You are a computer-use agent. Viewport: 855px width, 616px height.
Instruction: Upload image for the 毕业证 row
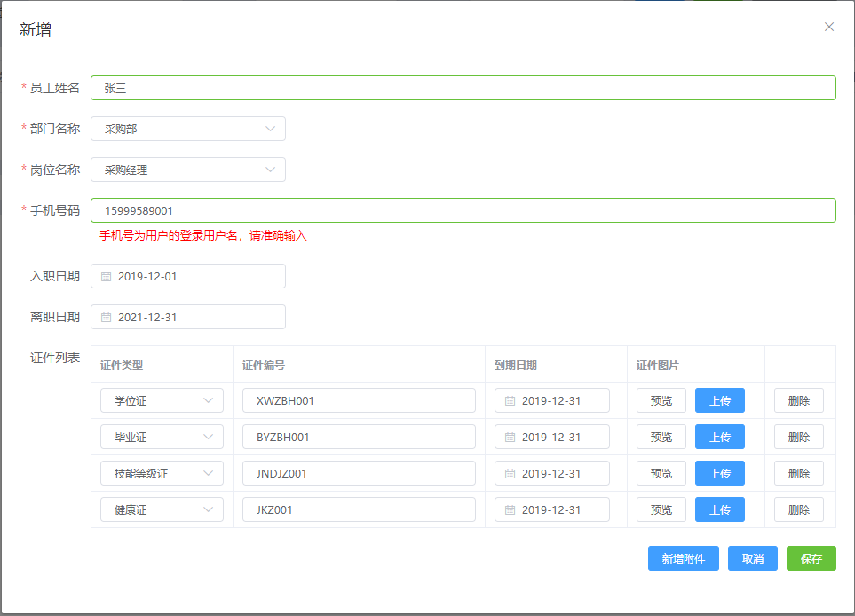[719, 437]
